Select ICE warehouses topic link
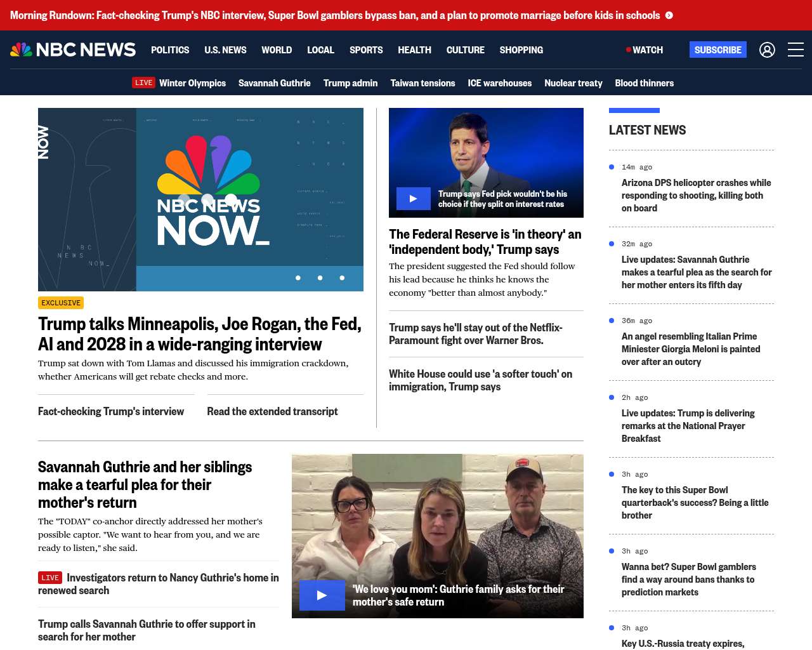The image size is (812, 650). [500, 83]
